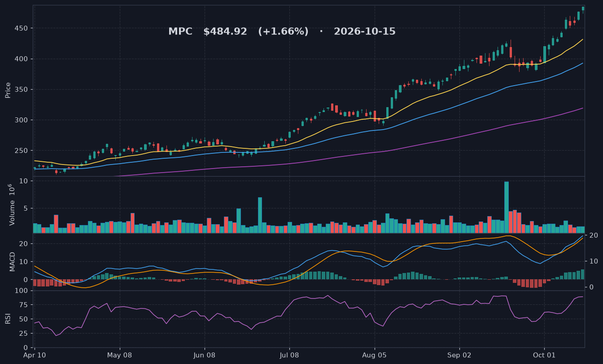
Task: Click the Oct 01 date label
Action: (x=544, y=355)
